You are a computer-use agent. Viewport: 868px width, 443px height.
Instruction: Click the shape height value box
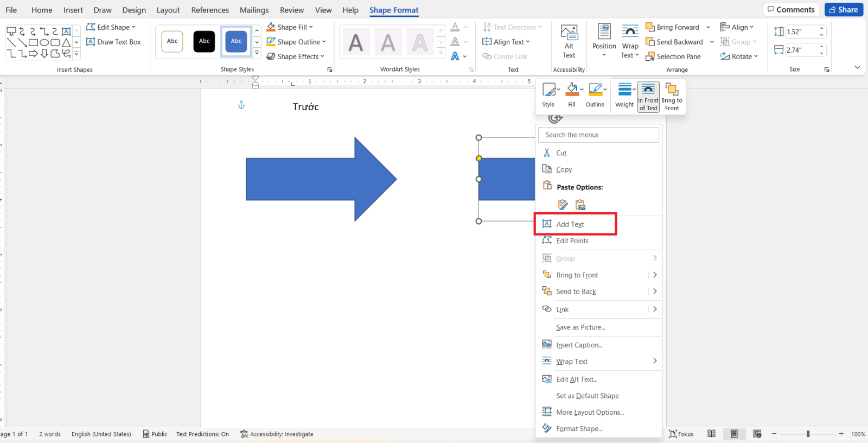802,31
